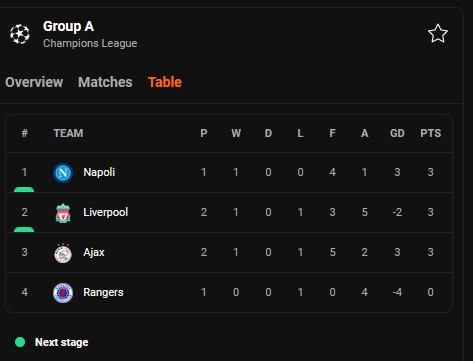The width and height of the screenshot is (473, 361).
Task: Click the TEAM column header
Action: pos(68,133)
